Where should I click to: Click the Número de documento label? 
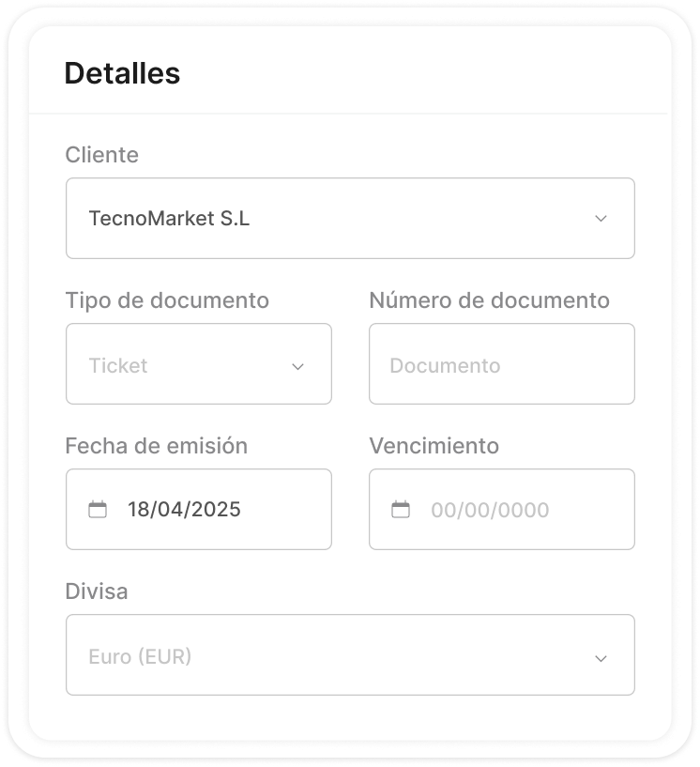tap(489, 300)
